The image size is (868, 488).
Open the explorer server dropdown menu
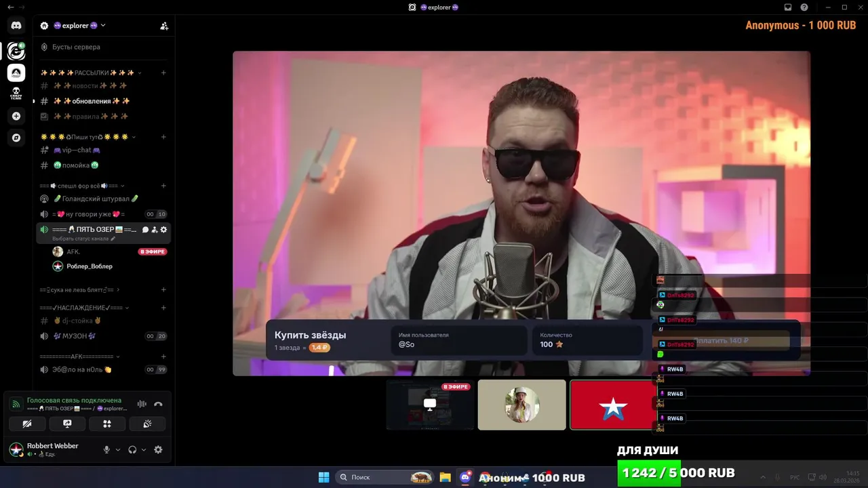[103, 26]
